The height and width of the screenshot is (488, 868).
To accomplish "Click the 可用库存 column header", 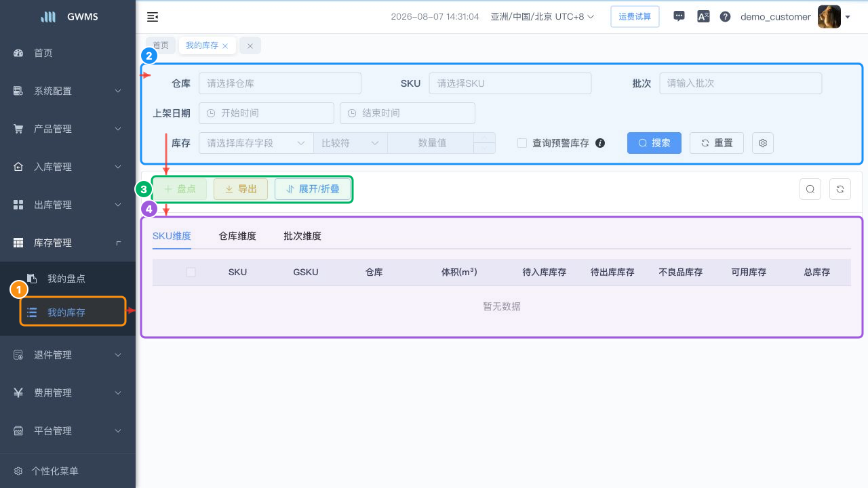I will (x=749, y=272).
